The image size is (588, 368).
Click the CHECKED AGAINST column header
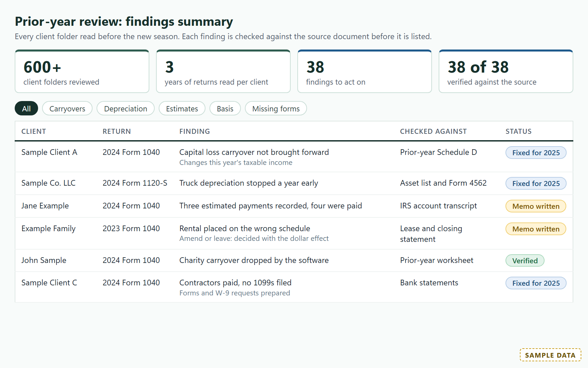point(433,131)
